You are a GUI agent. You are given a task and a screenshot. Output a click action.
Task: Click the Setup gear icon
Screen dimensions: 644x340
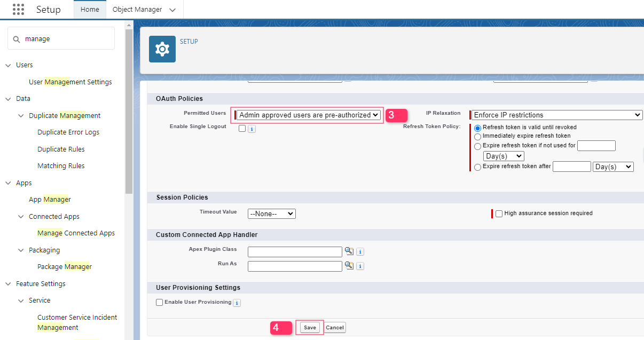[162, 49]
